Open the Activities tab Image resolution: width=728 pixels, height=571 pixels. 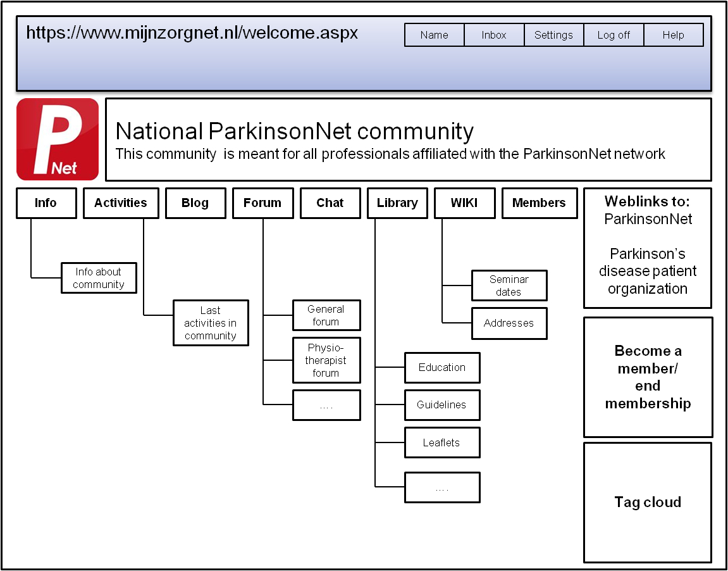[x=120, y=203]
